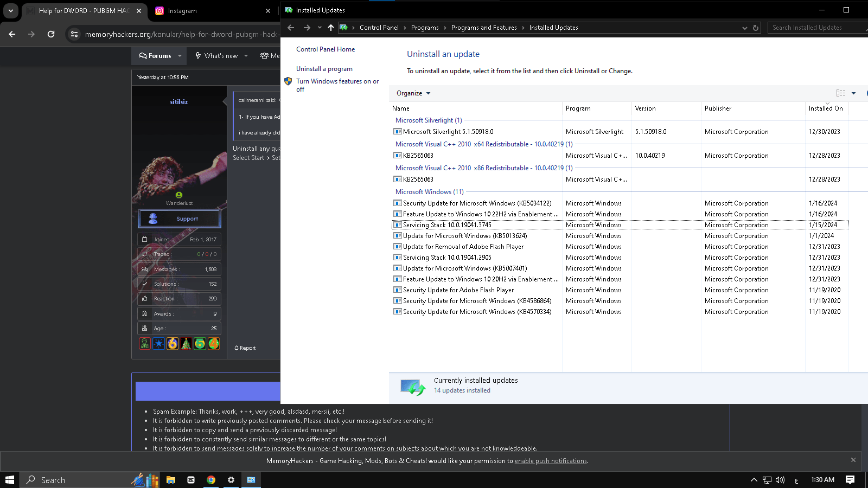The height and width of the screenshot is (488, 868).
Task: Select Update for Microsoft Windows KB5013624
Action: click(620, 236)
